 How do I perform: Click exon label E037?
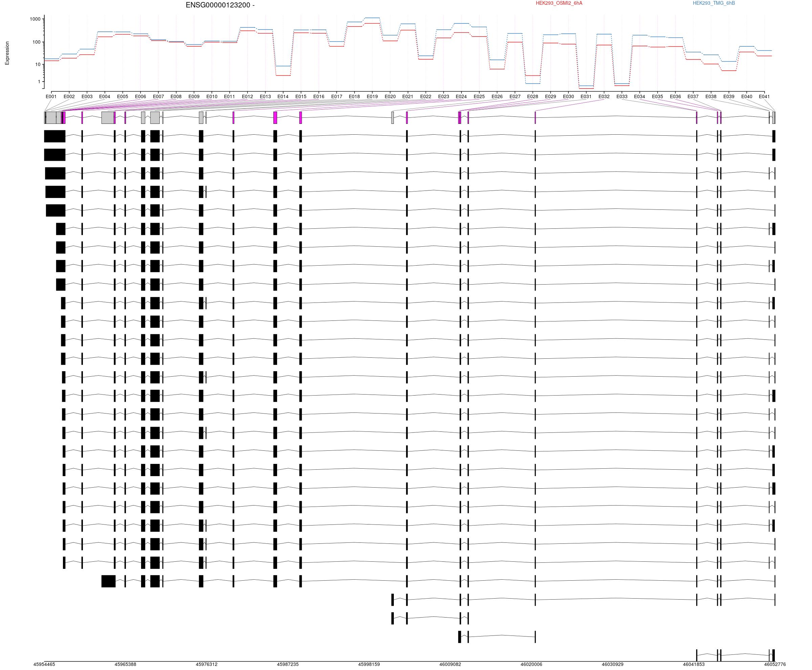coord(693,96)
